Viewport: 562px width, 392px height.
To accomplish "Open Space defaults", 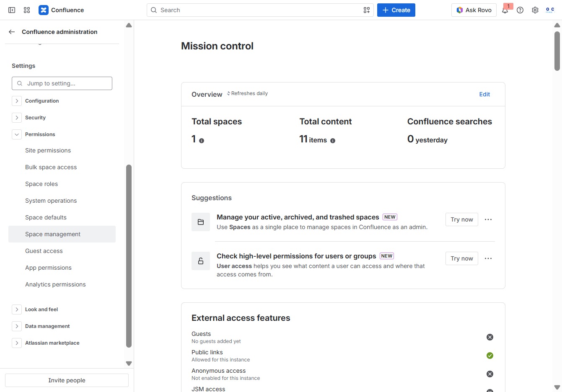I will pos(62,217).
